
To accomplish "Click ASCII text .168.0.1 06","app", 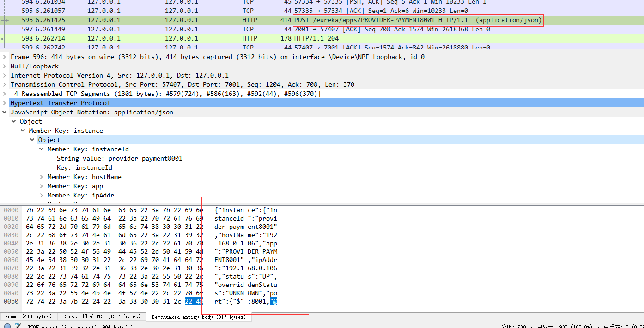I will coord(246,243).
